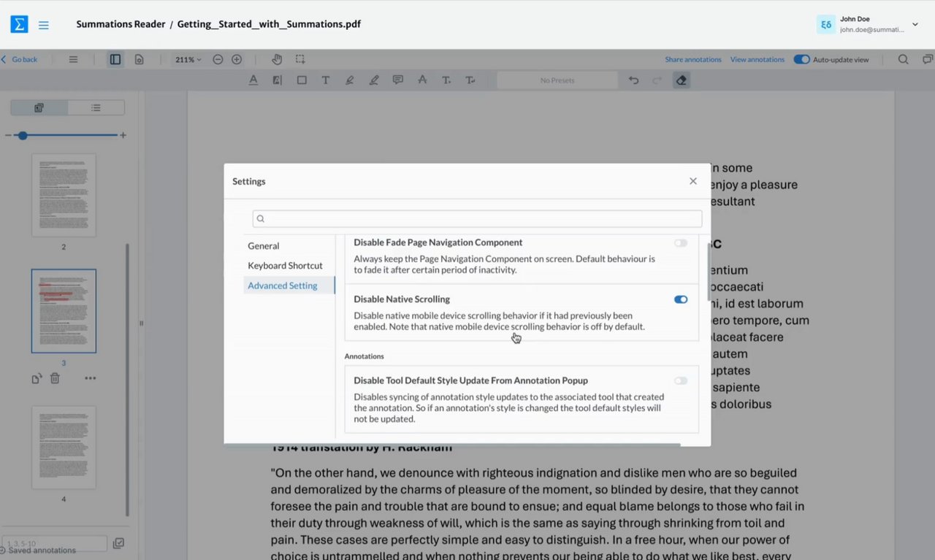The height and width of the screenshot is (560, 935).
Task: Select the Advanced Setting tab
Action: pos(289,285)
